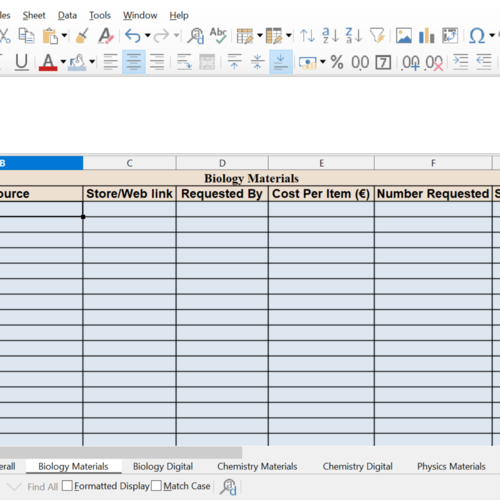Apply background color paint bucket
The image size is (500, 500).
tap(77, 62)
